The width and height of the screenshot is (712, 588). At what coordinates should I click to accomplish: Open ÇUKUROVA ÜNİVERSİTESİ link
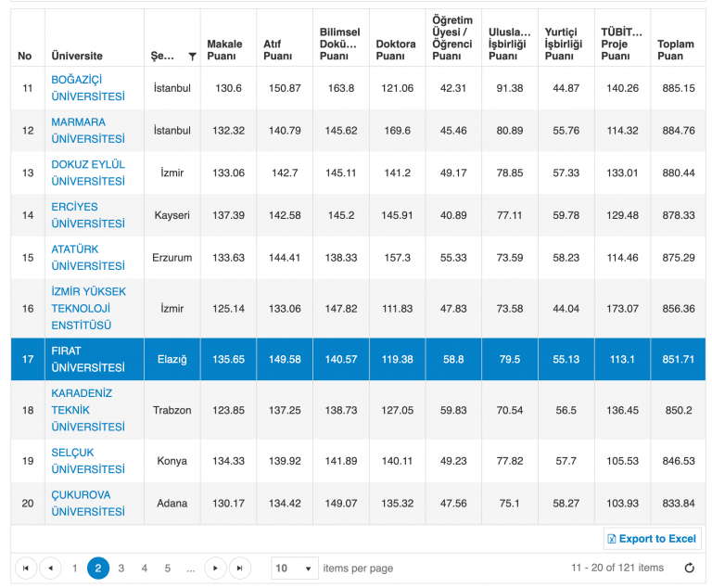[88, 503]
